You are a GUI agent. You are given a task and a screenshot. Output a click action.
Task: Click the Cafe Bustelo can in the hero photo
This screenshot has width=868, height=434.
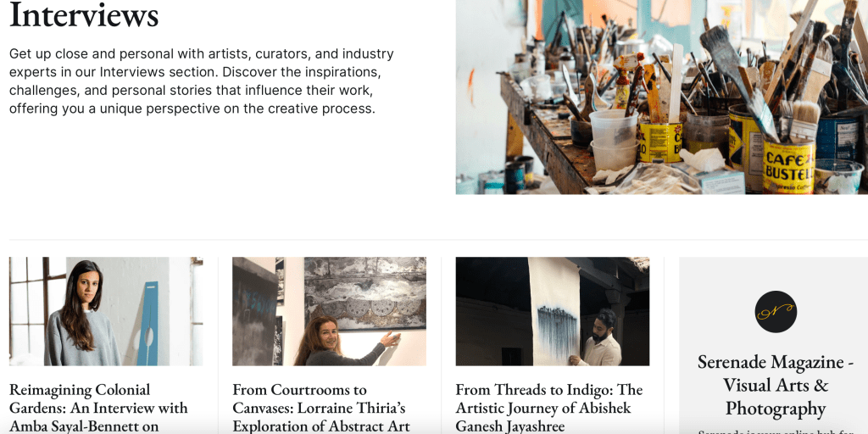tap(788, 165)
